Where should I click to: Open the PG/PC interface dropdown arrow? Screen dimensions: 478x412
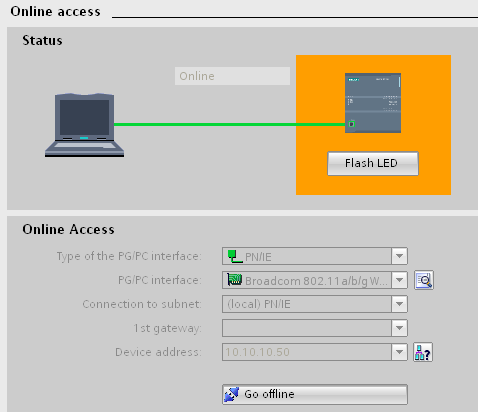click(x=399, y=280)
